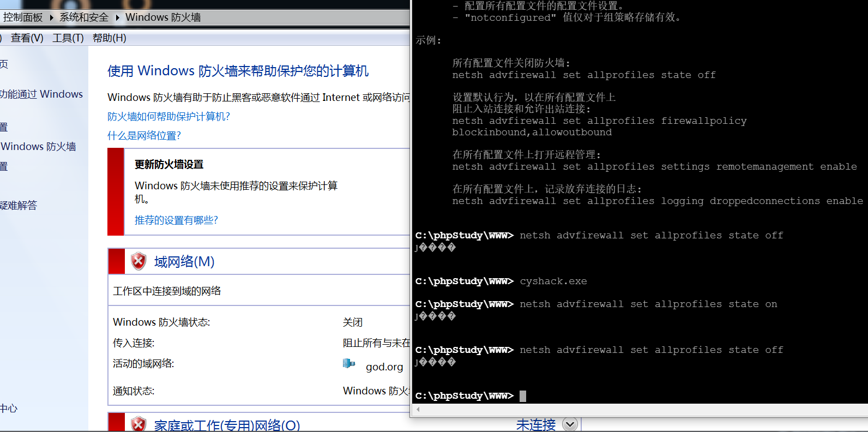The width and height of the screenshot is (868, 432).
Task: Open the 防火墙如何帮助保护计算机? help link
Action: click(169, 117)
